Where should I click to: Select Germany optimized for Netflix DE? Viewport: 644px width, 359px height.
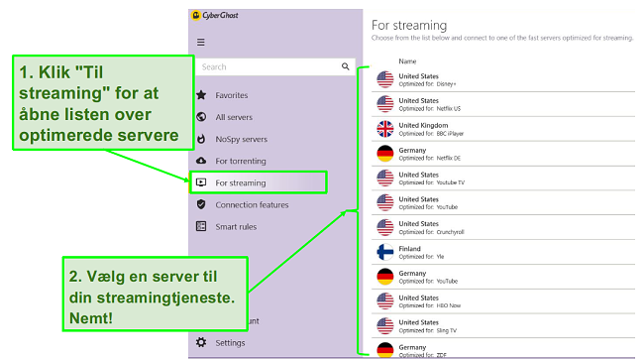click(x=503, y=154)
